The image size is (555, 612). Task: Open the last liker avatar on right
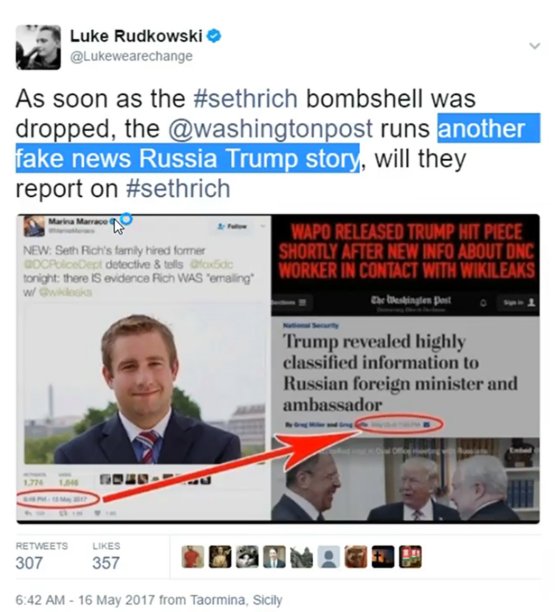410,557
